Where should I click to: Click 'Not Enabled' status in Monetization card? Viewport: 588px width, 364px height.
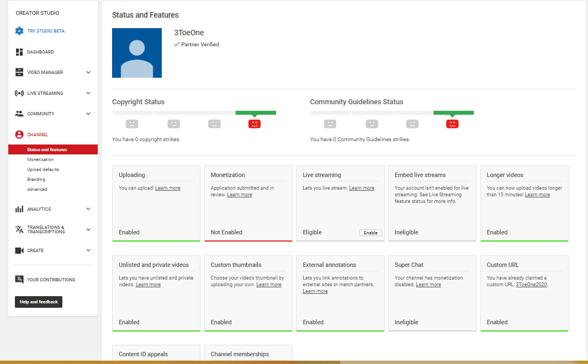(x=226, y=232)
